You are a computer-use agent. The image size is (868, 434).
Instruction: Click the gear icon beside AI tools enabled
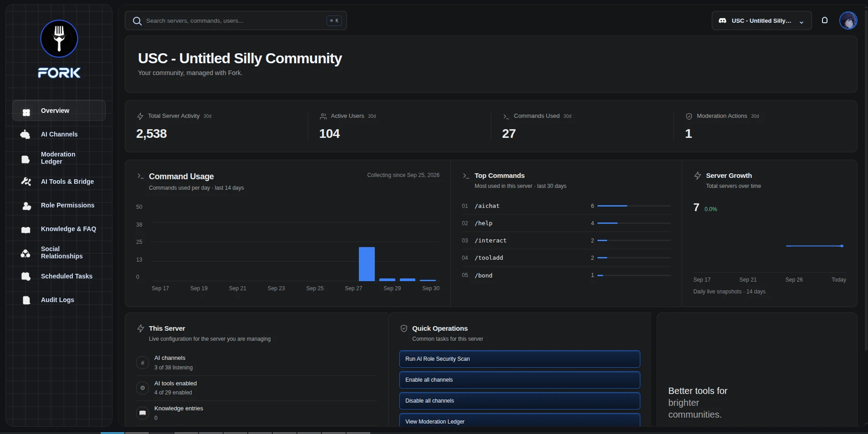click(x=143, y=388)
